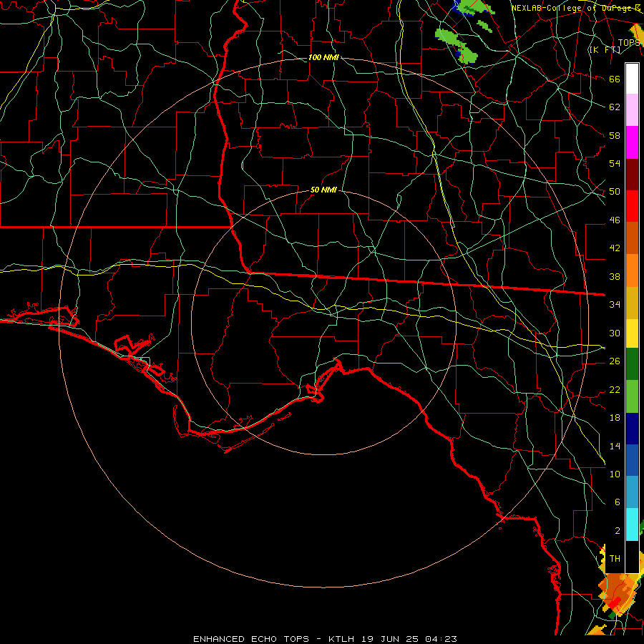Click the "6" legend value

[618, 502]
